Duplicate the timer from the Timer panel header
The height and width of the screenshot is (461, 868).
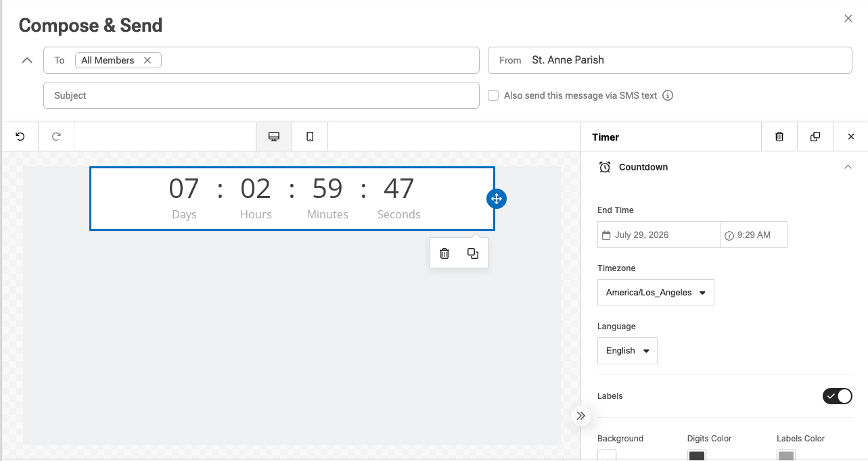[x=815, y=137]
